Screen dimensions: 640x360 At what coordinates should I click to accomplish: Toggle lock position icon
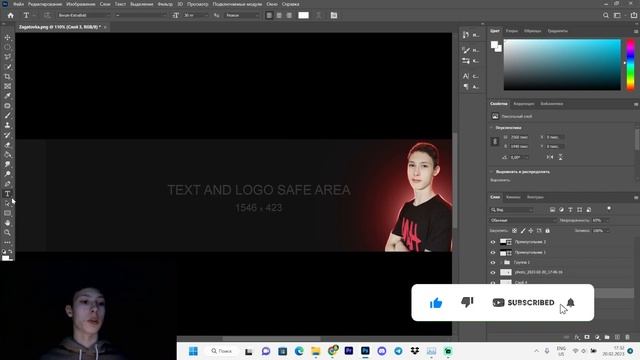[x=531, y=231]
